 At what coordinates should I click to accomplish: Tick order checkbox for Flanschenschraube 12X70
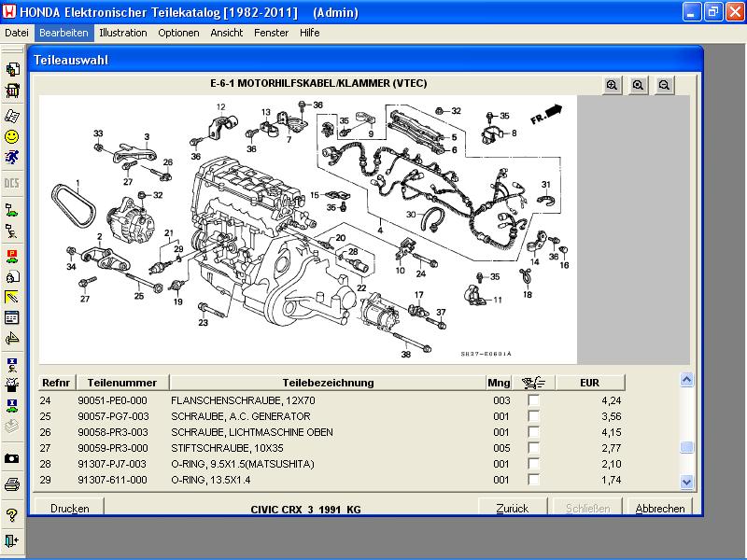point(533,400)
